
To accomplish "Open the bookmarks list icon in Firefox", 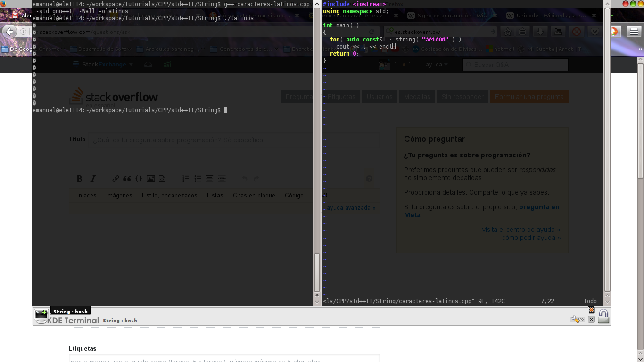I will click(x=522, y=32).
